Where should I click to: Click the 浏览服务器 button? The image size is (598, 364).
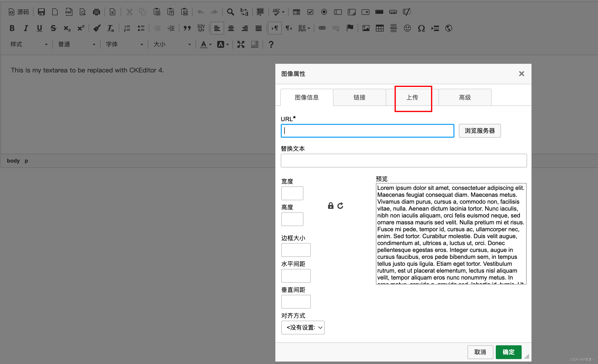(480, 131)
